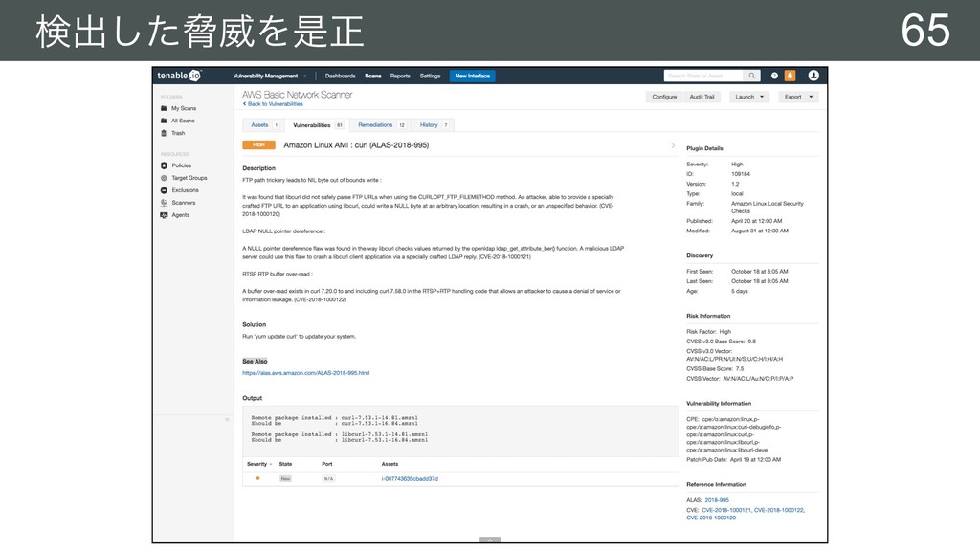Click the Plugin Details heading
This screenshot has width=980, height=551.
[x=704, y=148]
